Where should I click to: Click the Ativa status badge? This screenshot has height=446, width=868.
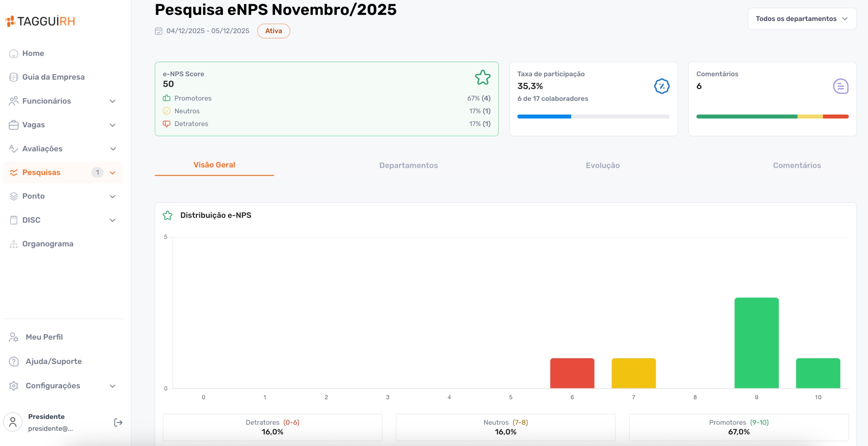tap(274, 31)
